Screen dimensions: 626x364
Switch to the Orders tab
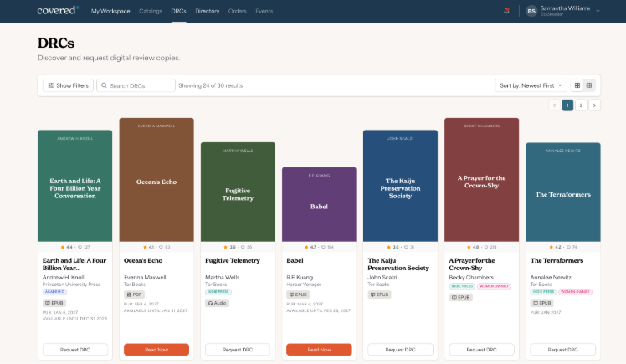tap(237, 11)
